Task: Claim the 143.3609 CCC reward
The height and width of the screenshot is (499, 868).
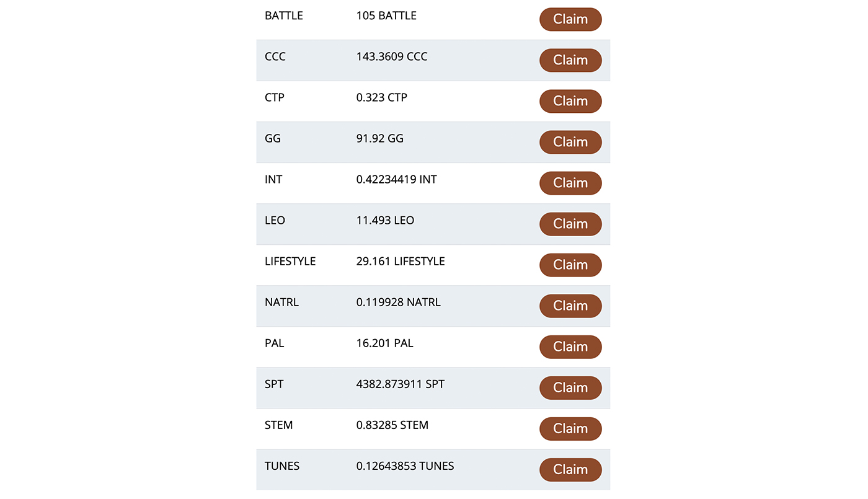Action: coord(570,60)
